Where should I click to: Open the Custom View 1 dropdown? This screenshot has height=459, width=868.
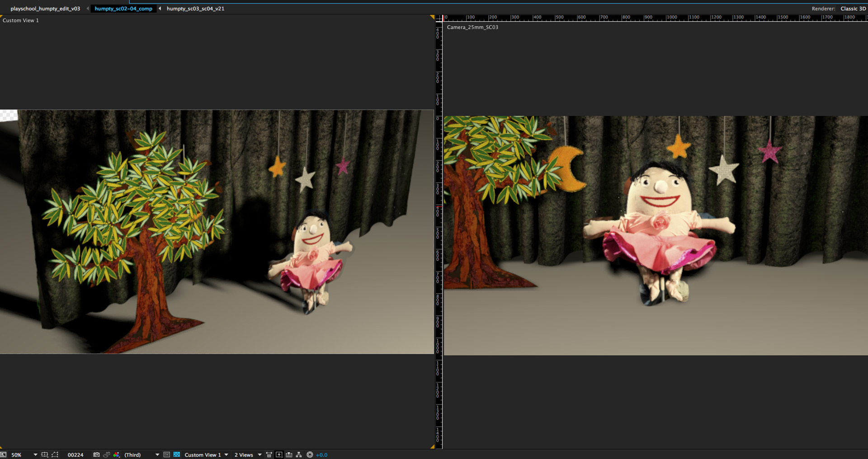(x=206, y=454)
